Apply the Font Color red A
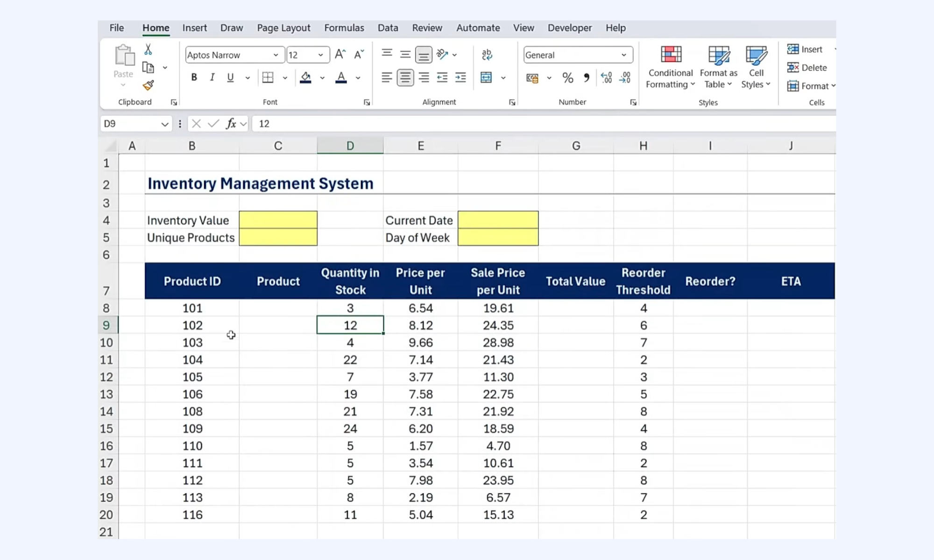 [x=341, y=77]
